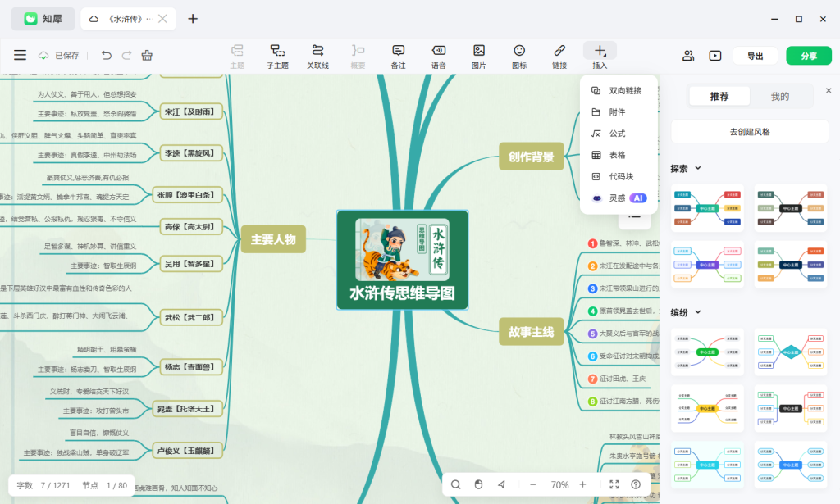Select the 故事主线 branch node
The width and height of the screenshot is (840, 504).
click(x=531, y=332)
